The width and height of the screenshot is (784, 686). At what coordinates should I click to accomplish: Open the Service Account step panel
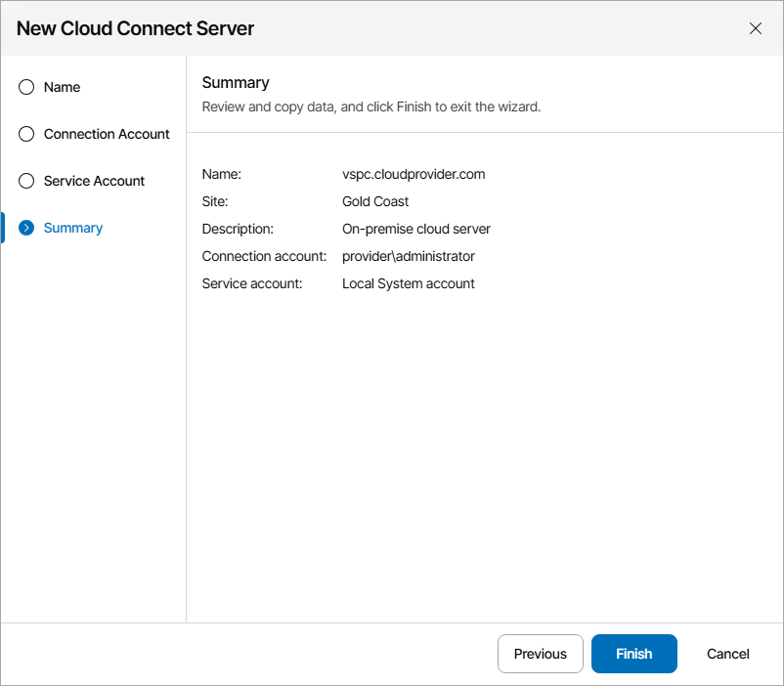(94, 181)
